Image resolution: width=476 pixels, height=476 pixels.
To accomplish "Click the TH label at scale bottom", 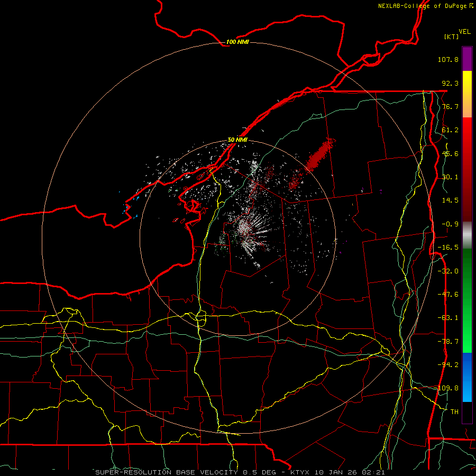I will [454, 412].
